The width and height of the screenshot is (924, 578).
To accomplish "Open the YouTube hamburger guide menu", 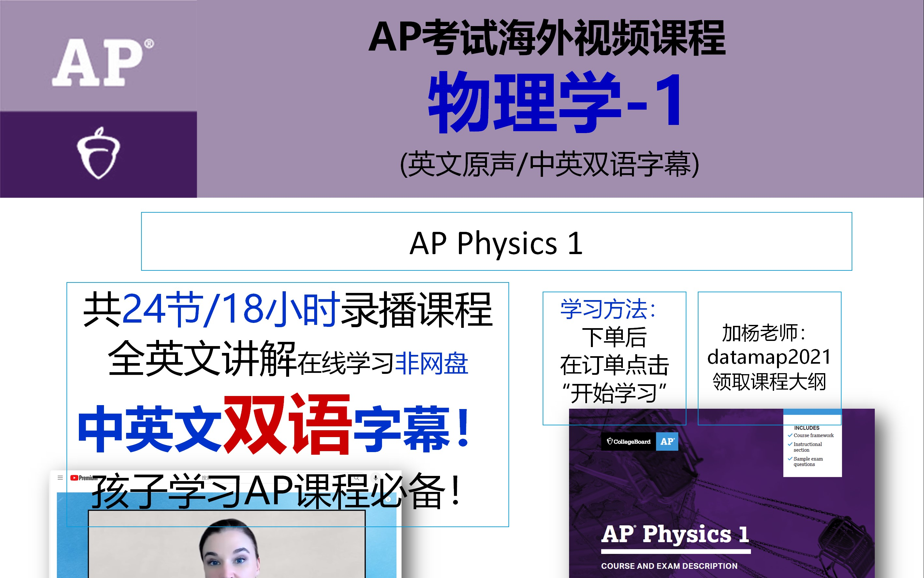I will pos(60,478).
